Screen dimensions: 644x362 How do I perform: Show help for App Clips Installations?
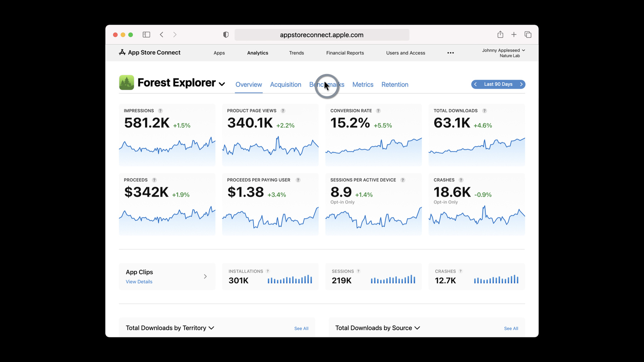[x=268, y=271]
